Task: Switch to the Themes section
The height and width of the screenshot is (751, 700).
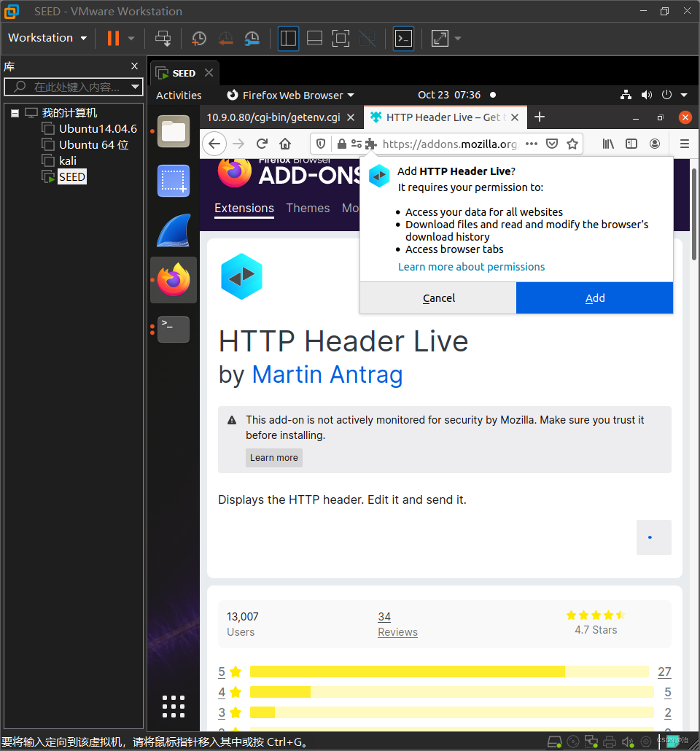Action: (308, 209)
